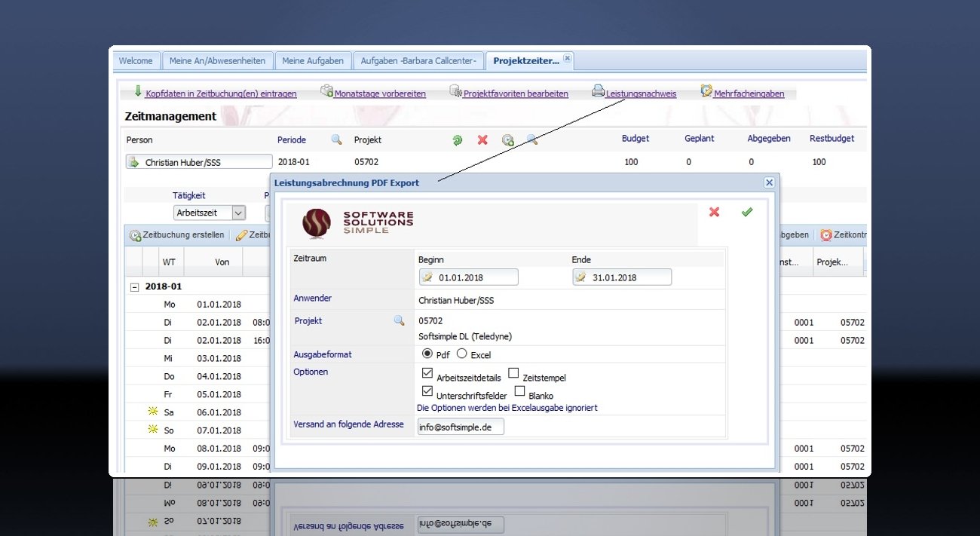Screen dimensions: 980x536
Task: Click into the Ende date field
Action: [x=622, y=277]
